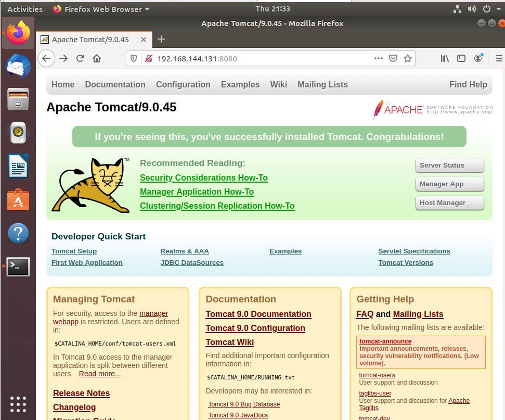Click Find Help in navigation
This screenshot has height=420, width=505.
click(468, 84)
